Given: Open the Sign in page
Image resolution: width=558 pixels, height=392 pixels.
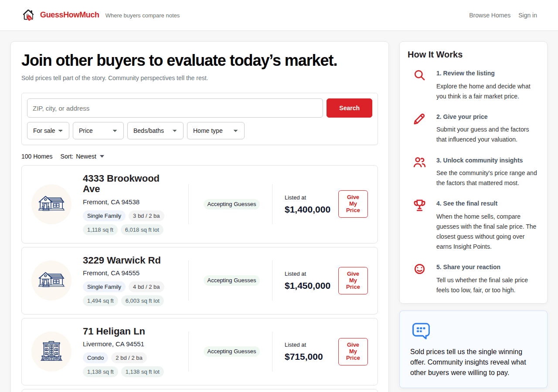Looking at the screenshot, I should pyautogui.click(x=527, y=15).
